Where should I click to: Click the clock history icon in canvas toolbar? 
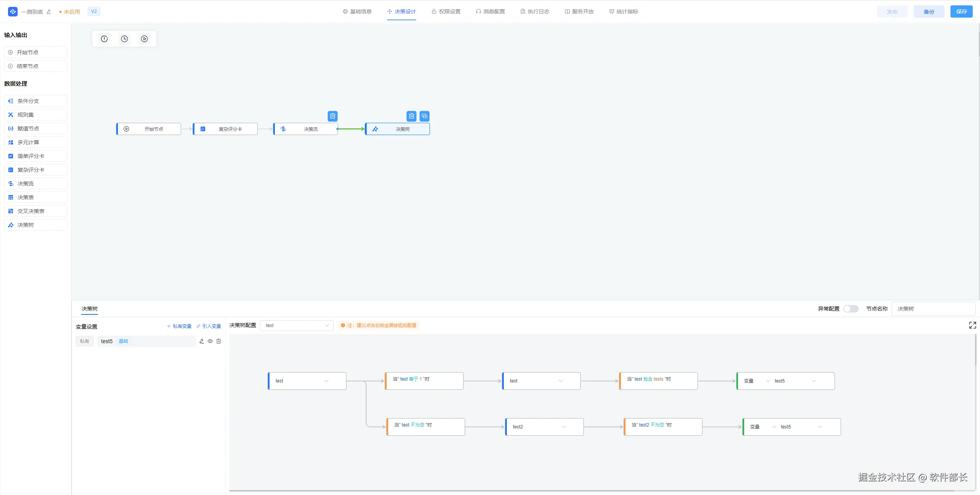click(x=124, y=39)
